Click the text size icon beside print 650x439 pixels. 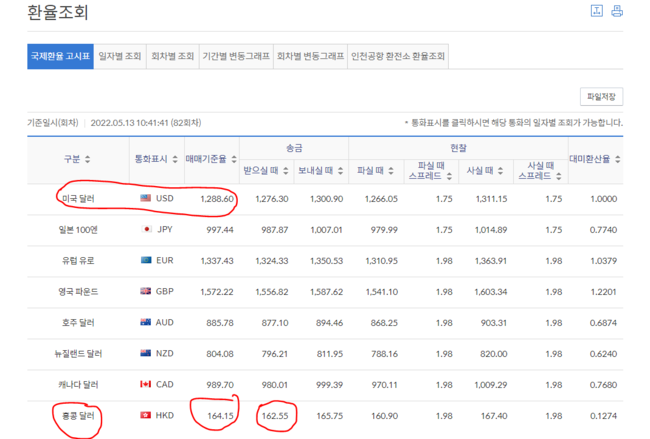click(597, 11)
